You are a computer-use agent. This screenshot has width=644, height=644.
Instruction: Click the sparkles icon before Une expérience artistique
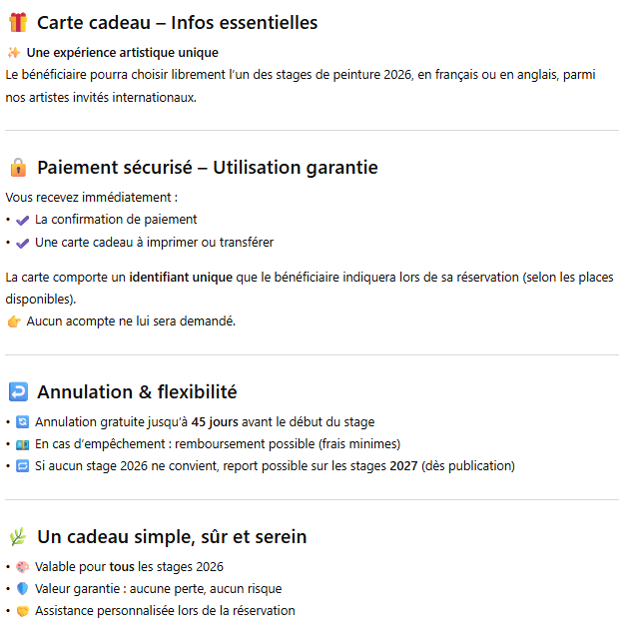(x=13, y=53)
